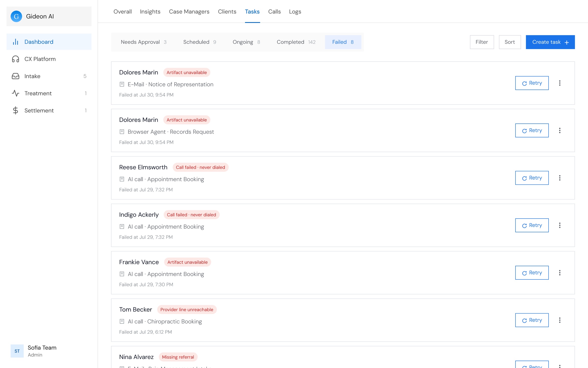Viewport: 588px width, 368px height.
Task: Open the Intake inbox icon
Action: click(x=15, y=76)
